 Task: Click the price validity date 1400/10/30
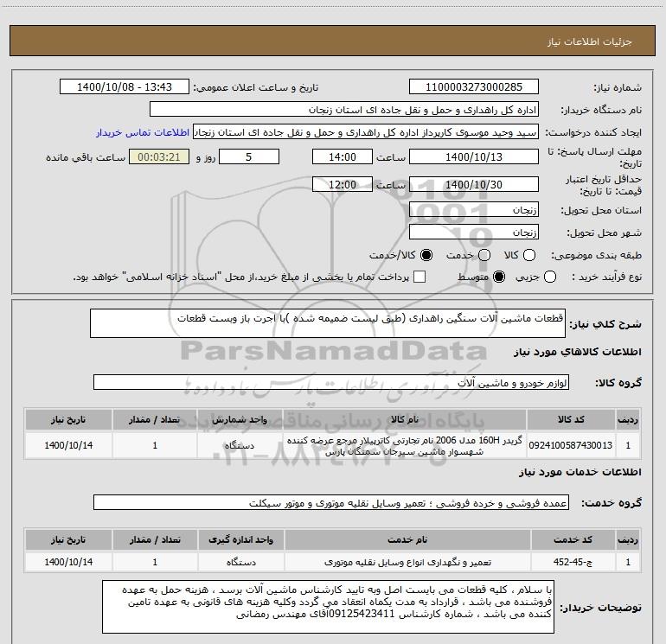[x=474, y=184]
